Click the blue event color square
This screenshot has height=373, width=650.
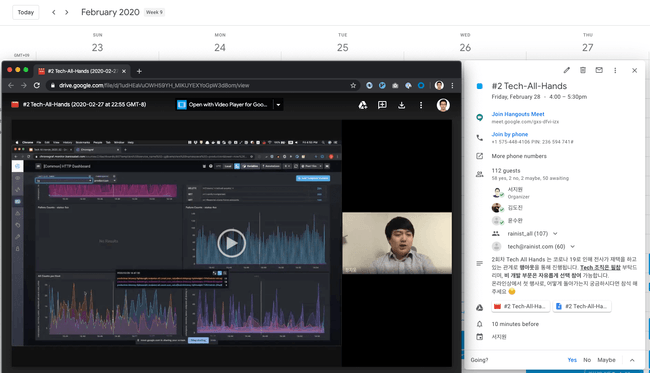pos(480,86)
